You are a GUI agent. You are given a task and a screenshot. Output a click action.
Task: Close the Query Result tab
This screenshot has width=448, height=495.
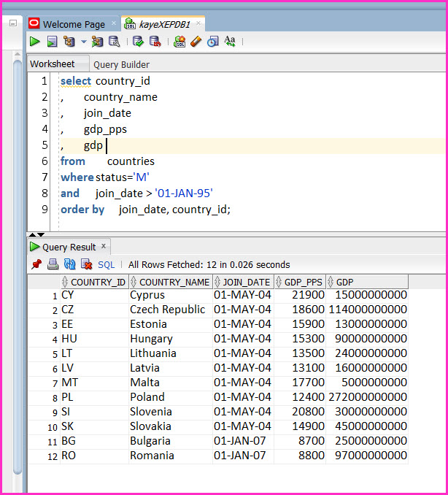(104, 246)
